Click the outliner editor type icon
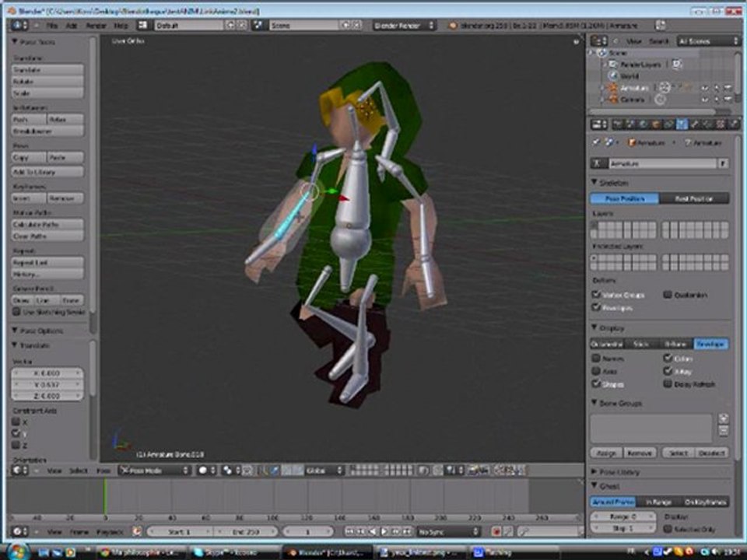 point(599,41)
